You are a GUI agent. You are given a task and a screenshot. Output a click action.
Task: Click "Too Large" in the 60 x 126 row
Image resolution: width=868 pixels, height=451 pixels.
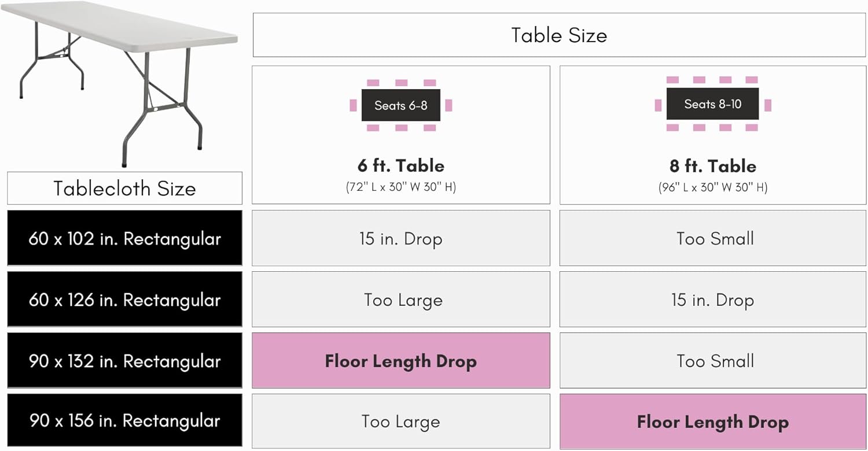point(403,300)
